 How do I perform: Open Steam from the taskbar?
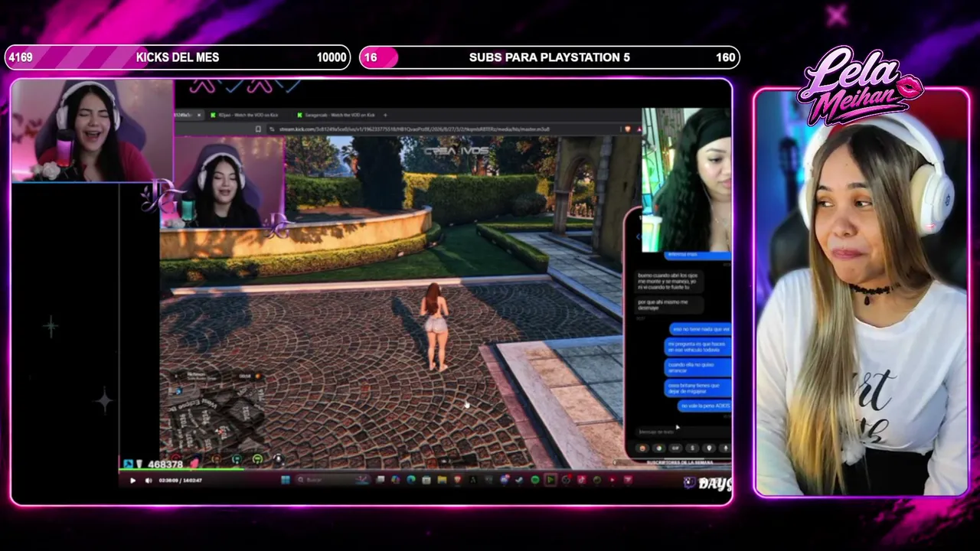click(x=518, y=480)
